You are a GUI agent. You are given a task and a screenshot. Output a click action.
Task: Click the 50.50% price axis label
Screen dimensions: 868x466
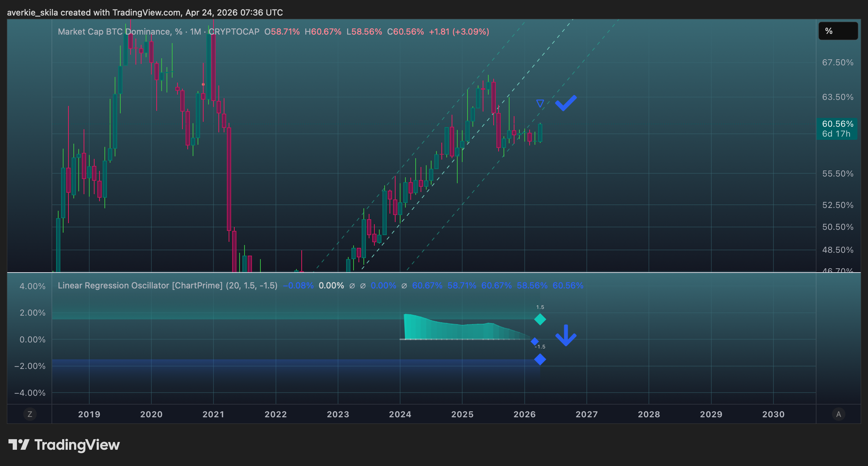(838, 227)
